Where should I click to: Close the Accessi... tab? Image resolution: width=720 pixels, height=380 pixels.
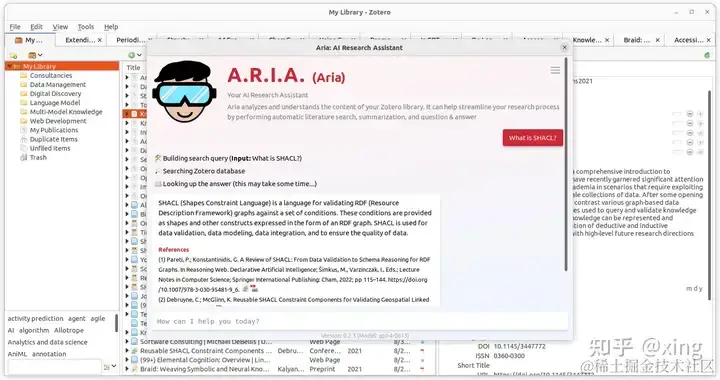coord(709,40)
